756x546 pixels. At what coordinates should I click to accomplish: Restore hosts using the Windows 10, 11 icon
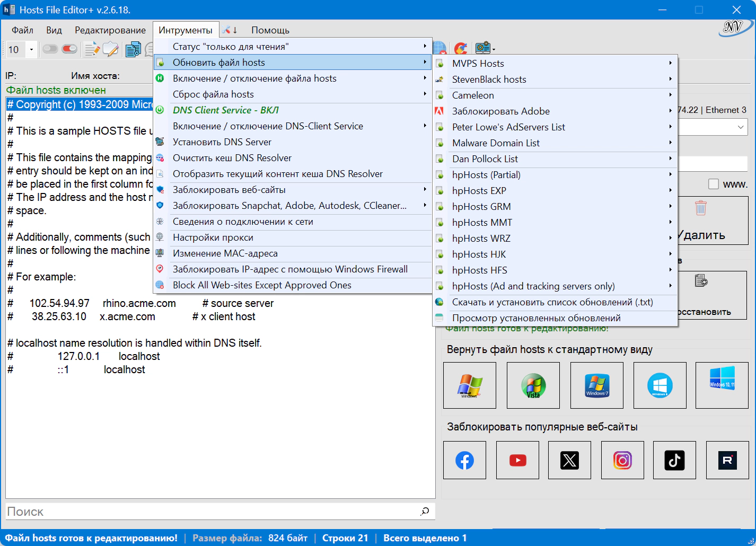click(x=722, y=385)
